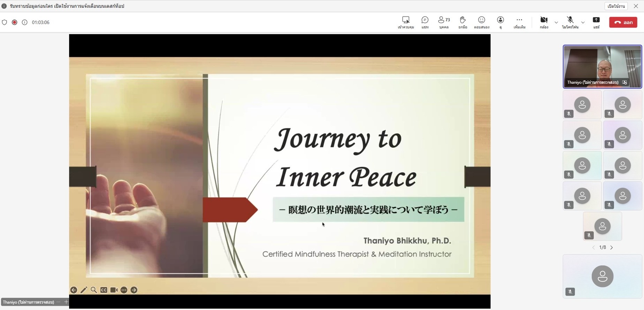Viewport: 644px width, 310px height.
Task: Show the participants list with 73 people
Action: coord(444,22)
